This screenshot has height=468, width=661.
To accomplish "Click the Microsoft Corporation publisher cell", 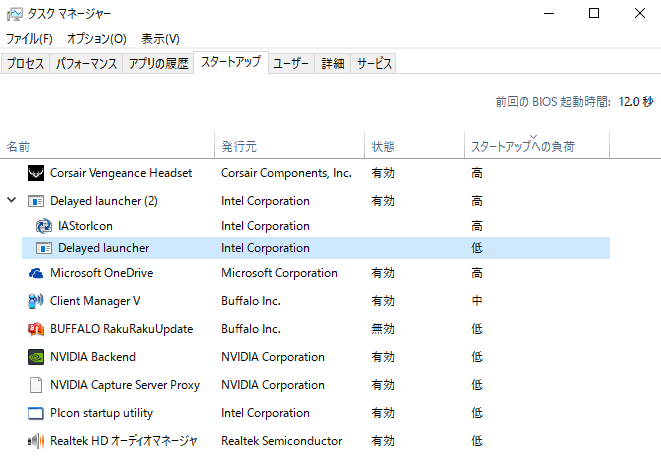I will pos(279,273).
